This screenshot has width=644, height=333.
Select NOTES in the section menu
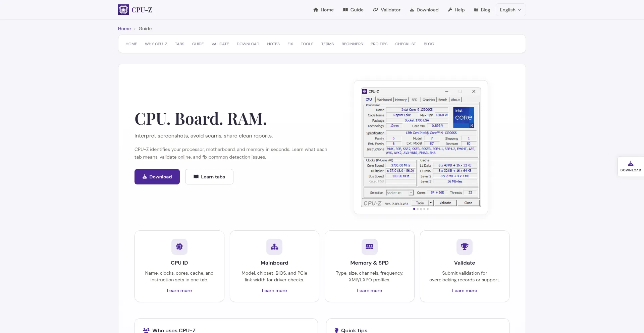pyautogui.click(x=273, y=44)
